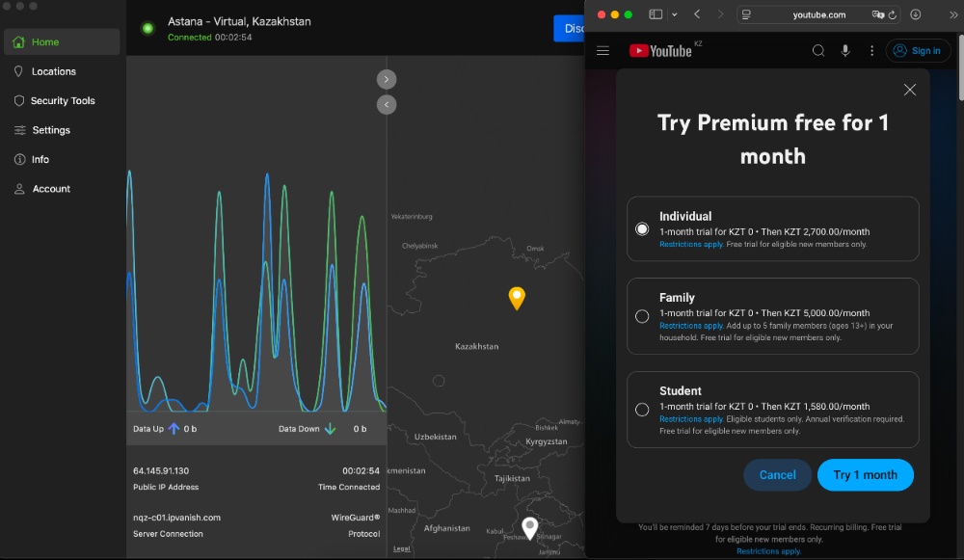Click the page settings icon in Safari's address bar
This screenshot has height=560, width=964.
746,14
